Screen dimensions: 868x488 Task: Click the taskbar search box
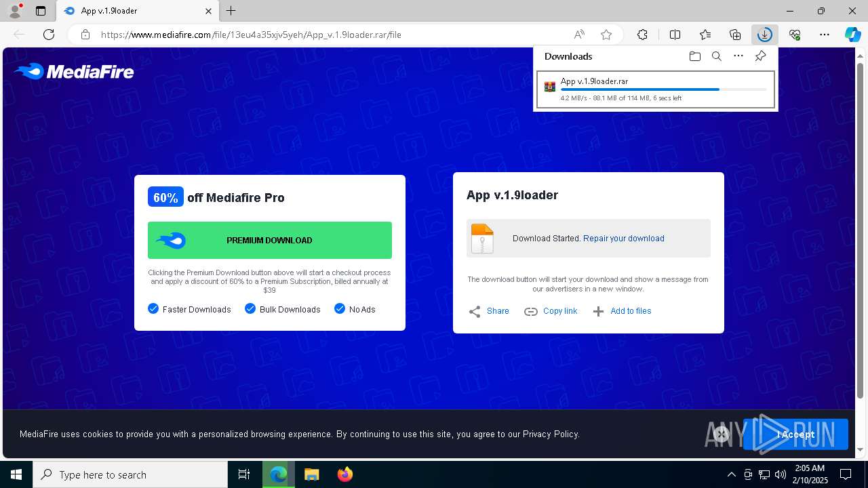(130, 474)
